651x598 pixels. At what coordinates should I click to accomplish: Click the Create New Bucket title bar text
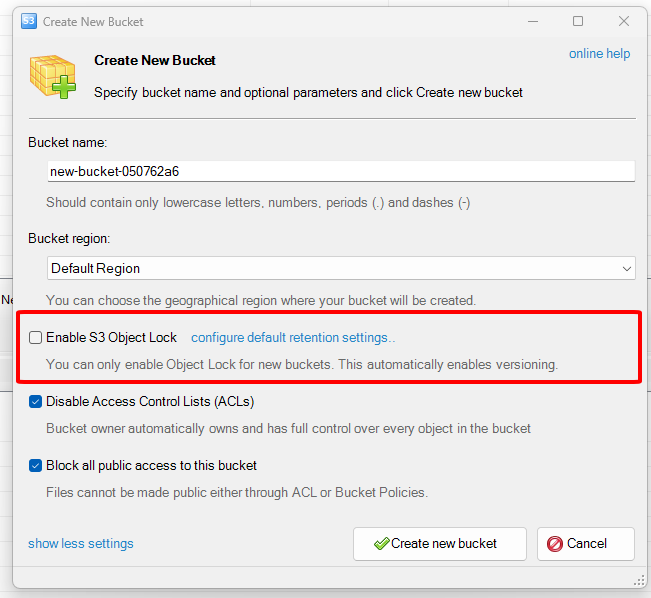[92, 21]
